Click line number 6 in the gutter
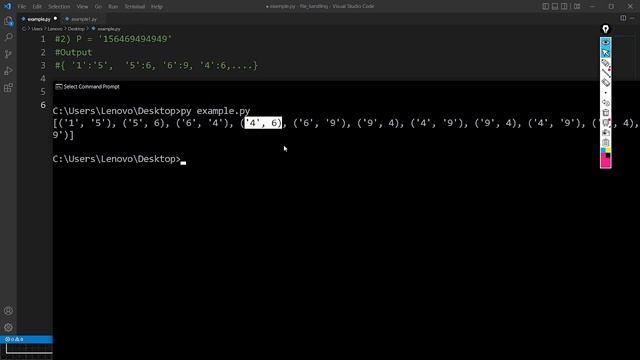Viewport: 640px width, 360px height. (43, 105)
